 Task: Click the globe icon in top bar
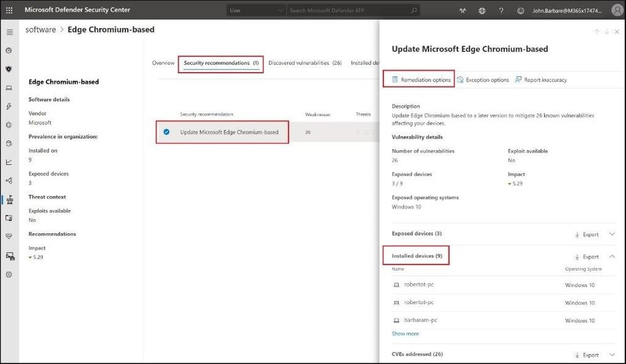pos(482,11)
